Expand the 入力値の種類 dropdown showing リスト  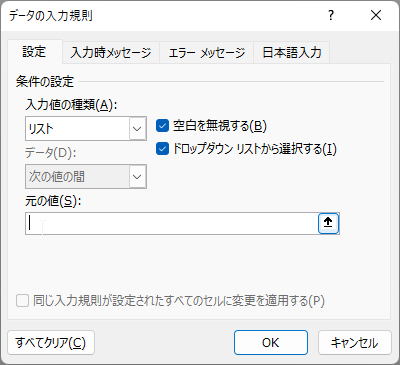click(x=86, y=129)
